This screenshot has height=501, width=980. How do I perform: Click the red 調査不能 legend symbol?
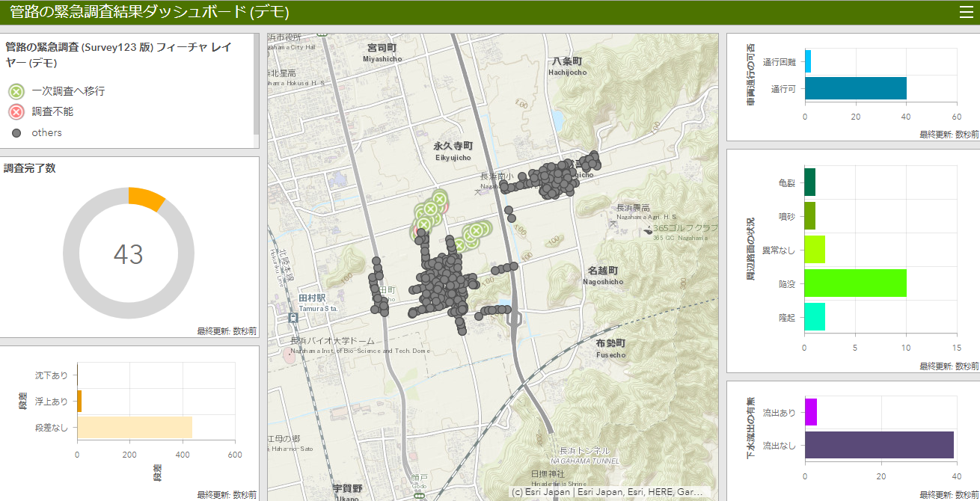16,112
